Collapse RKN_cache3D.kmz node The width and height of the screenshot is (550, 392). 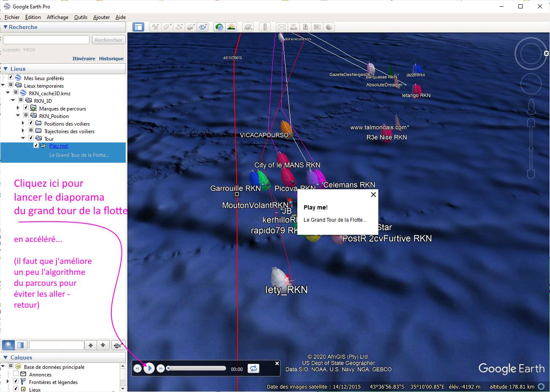[8, 93]
